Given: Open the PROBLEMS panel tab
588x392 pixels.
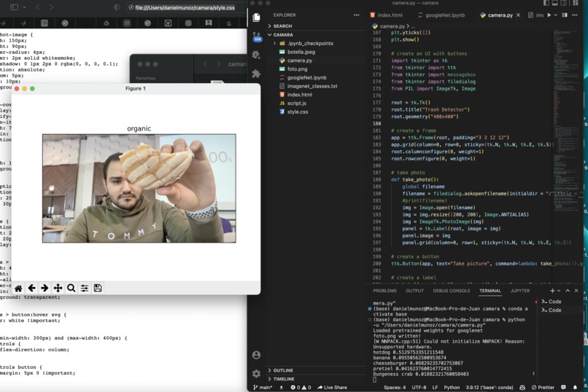Looking at the screenshot, I should point(384,291).
